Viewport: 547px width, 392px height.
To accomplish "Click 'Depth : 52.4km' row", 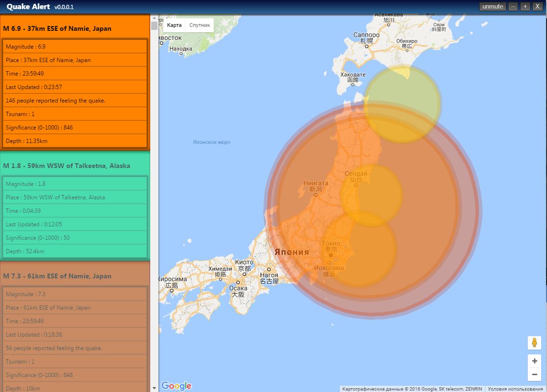I will [75, 251].
